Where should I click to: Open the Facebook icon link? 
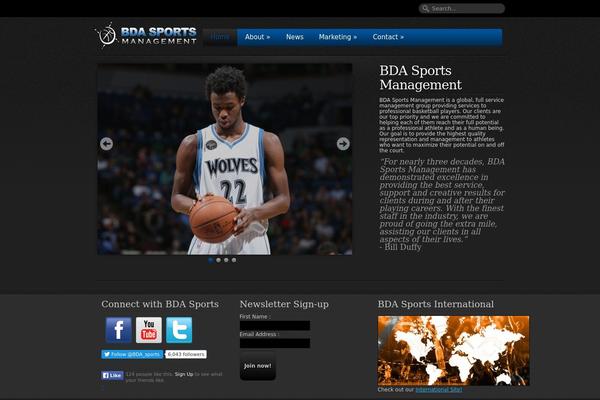(118, 330)
